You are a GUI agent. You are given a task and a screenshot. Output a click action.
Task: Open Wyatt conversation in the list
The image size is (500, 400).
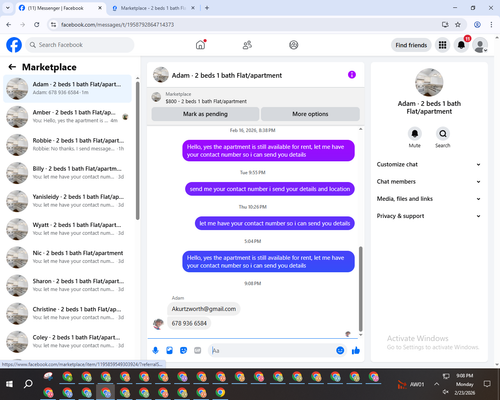(x=67, y=229)
